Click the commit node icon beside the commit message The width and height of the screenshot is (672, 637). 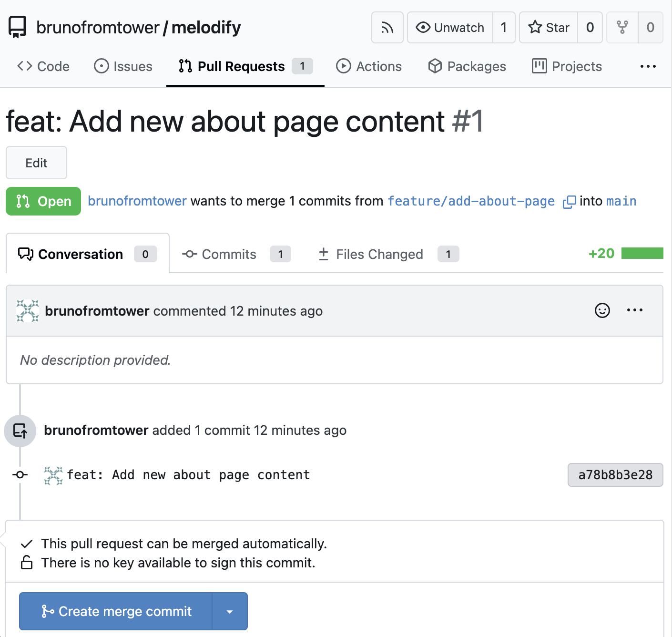pos(20,475)
